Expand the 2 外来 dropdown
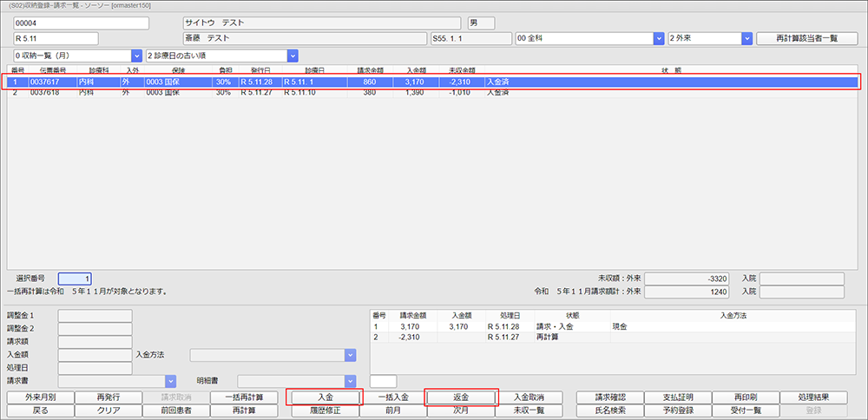The width and height of the screenshot is (868, 420). point(709,38)
